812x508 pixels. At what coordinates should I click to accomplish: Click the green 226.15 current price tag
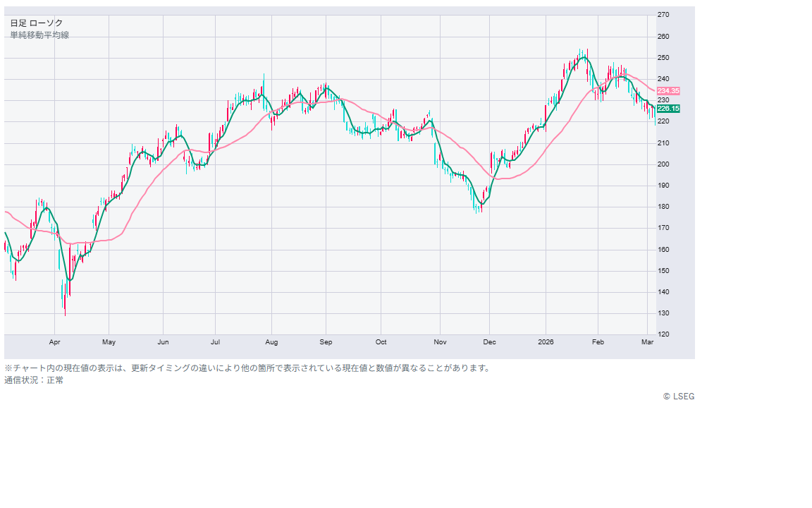pyautogui.click(x=668, y=109)
